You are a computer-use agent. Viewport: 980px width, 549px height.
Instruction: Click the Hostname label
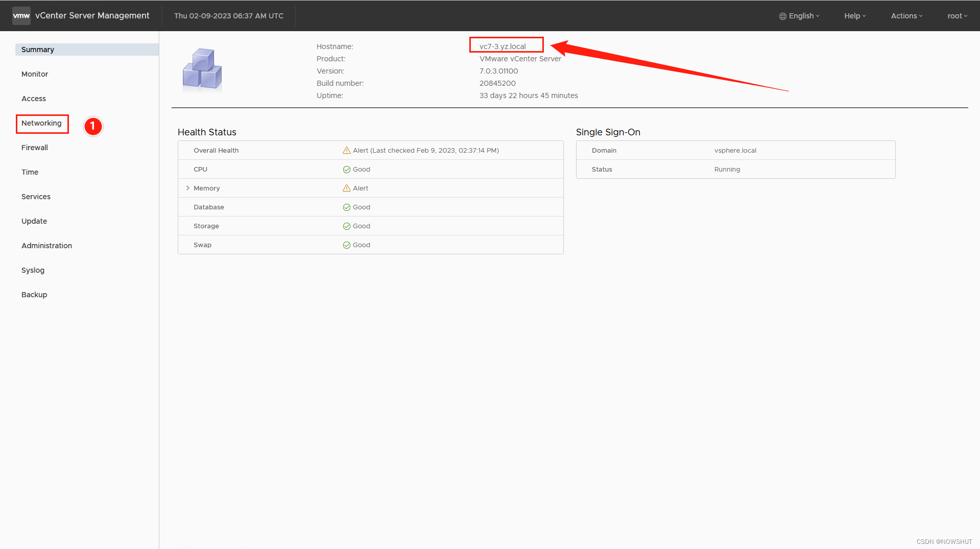click(x=334, y=46)
